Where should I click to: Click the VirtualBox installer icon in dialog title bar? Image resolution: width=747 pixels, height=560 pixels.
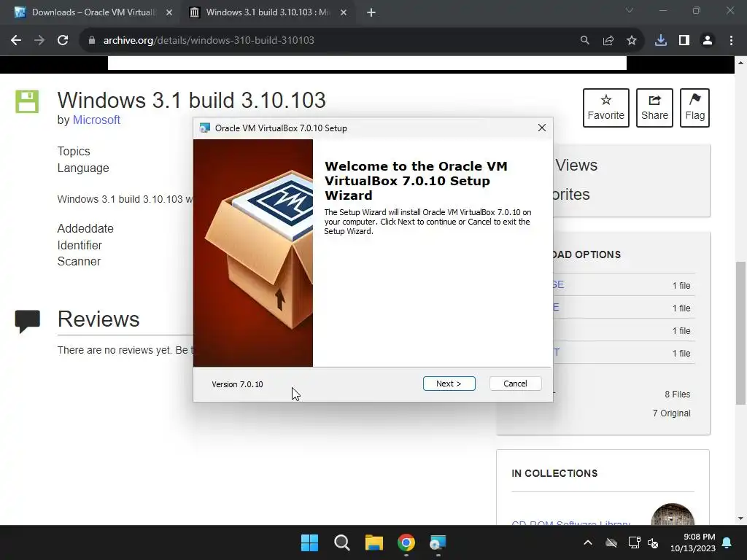205,128
